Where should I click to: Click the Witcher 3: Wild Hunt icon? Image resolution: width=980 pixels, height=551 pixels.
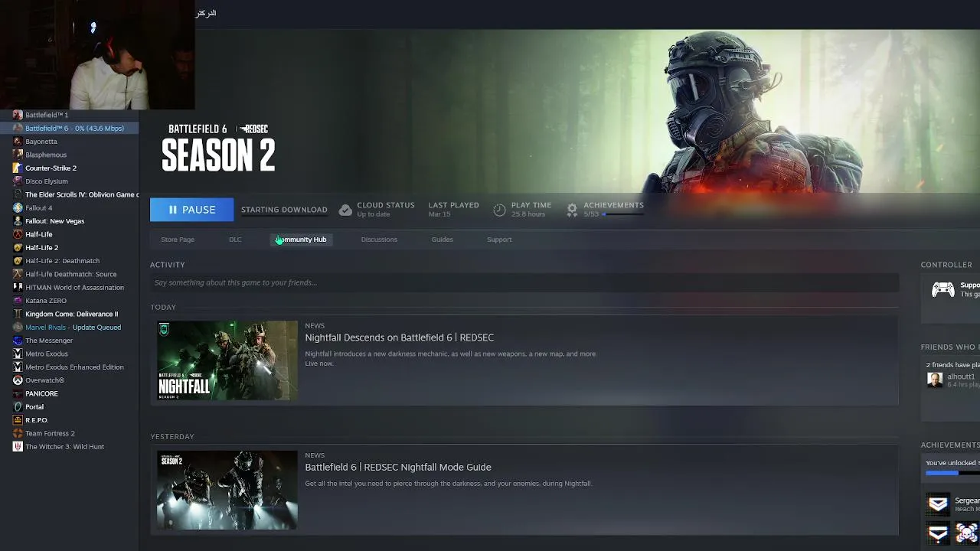coord(18,447)
